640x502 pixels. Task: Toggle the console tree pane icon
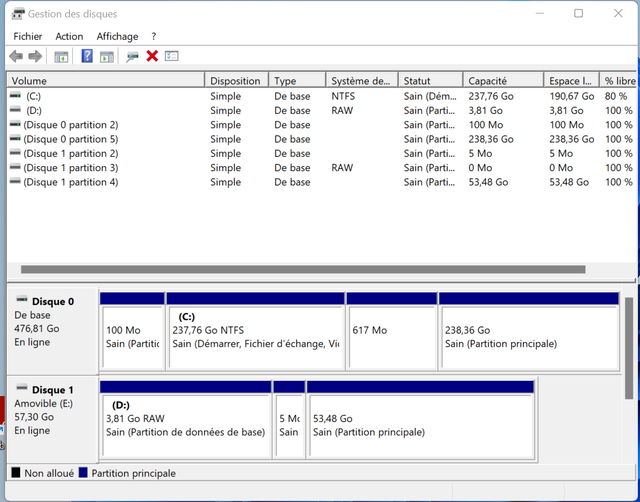61,57
